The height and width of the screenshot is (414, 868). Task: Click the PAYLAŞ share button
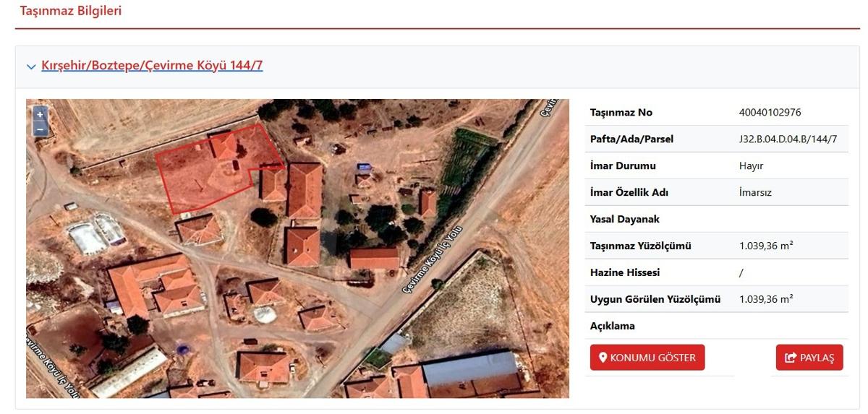[809, 357]
